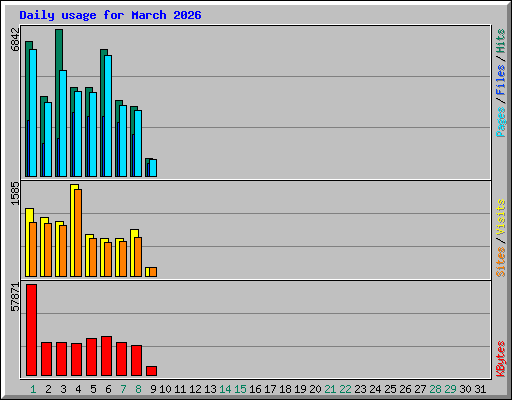The height and width of the screenshot is (400, 512).
Task: Click the day 1 cyan files bar
Action: (x=33, y=113)
